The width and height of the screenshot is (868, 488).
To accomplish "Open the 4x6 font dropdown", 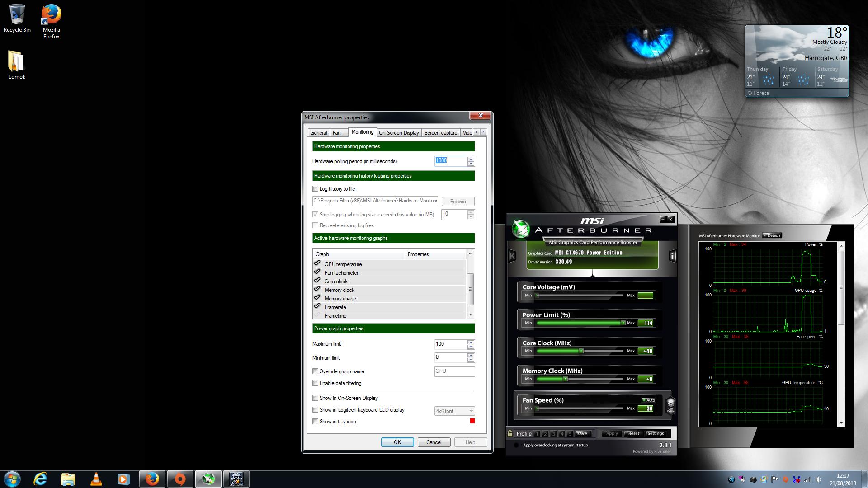I will coord(454,411).
